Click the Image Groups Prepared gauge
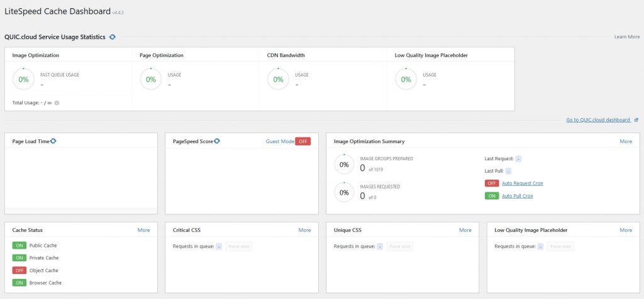 pyautogui.click(x=344, y=165)
